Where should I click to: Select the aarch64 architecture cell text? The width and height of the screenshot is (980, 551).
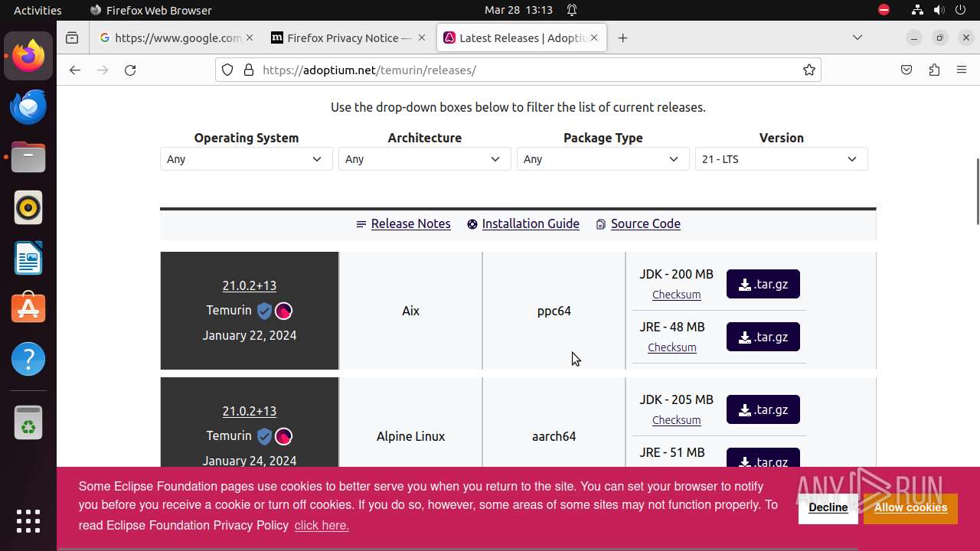(x=554, y=436)
